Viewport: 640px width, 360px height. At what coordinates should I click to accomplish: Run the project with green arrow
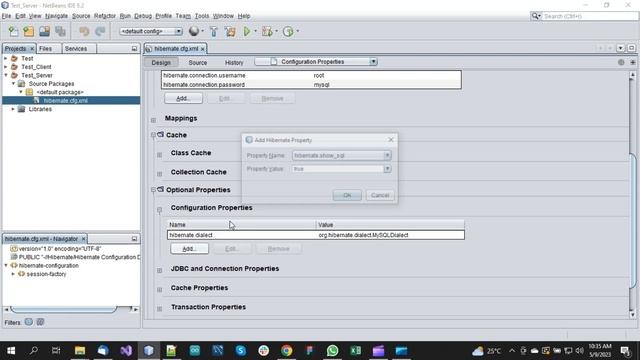tap(247, 31)
